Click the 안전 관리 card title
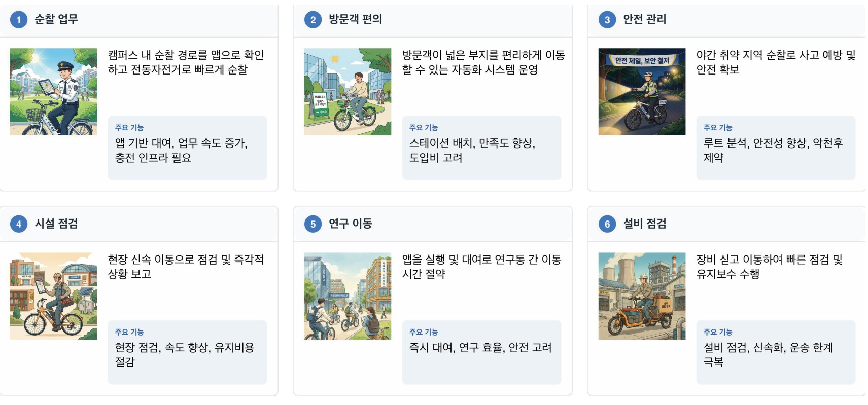The height and width of the screenshot is (405, 868). point(644,19)
